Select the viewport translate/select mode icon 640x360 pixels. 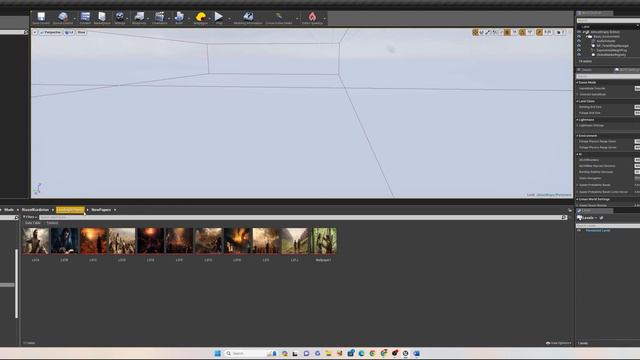pyautogui.click(x=475, y=32)
